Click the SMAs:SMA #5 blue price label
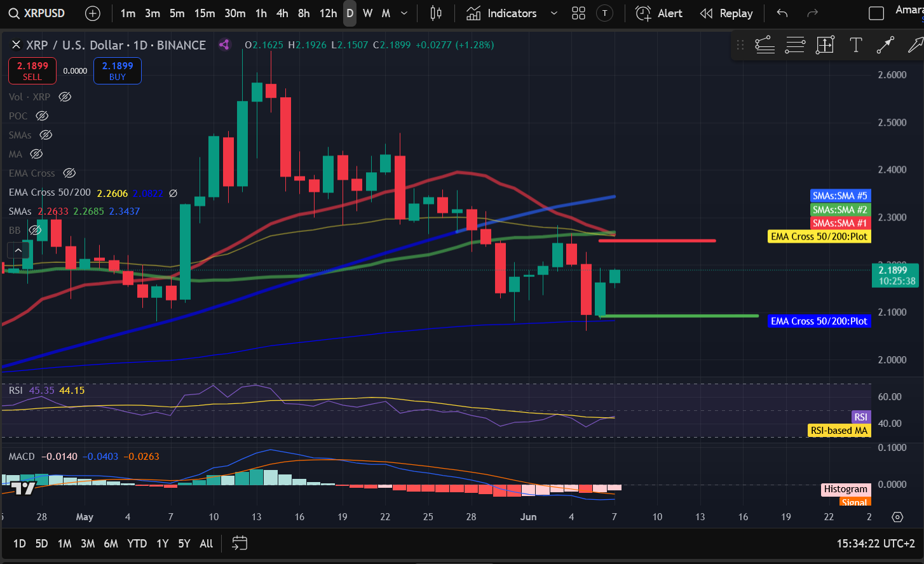Viewport: 924px width, 564px height. 839,196
